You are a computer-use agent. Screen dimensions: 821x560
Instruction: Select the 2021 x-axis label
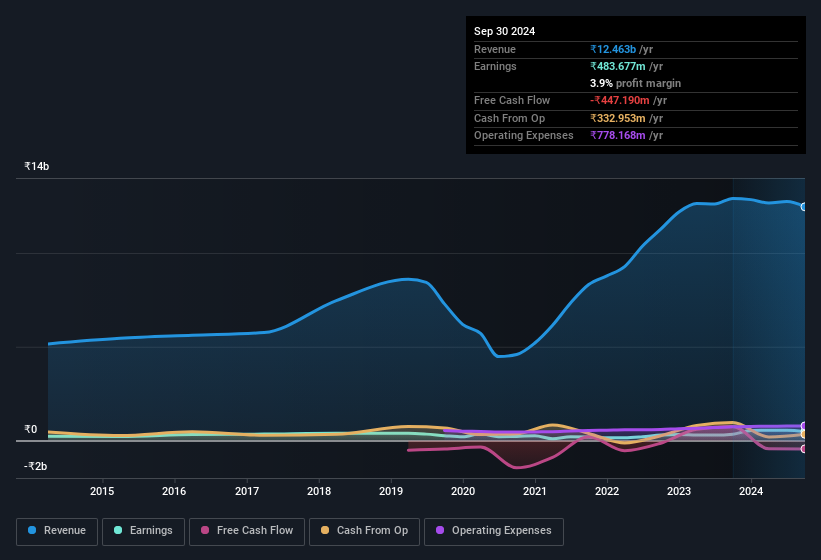tap(535, 491)
